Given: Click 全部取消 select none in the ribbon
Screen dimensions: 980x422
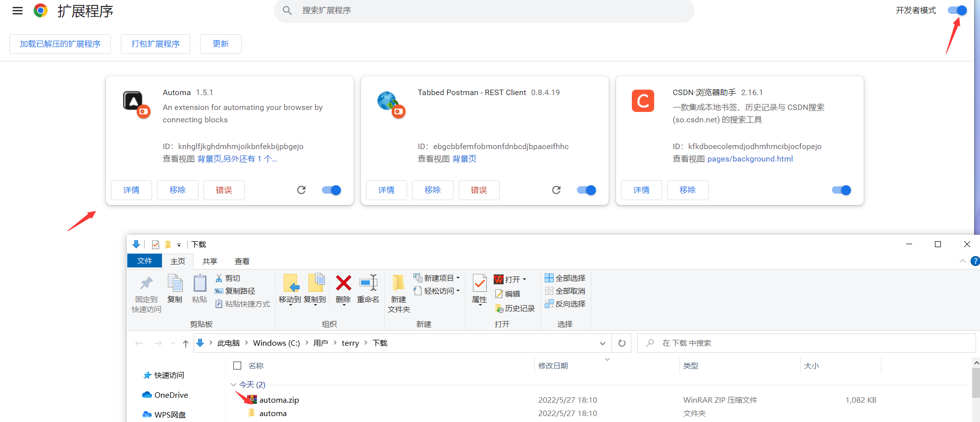Looking at the screenshot, I should click(x=565, y=291).
